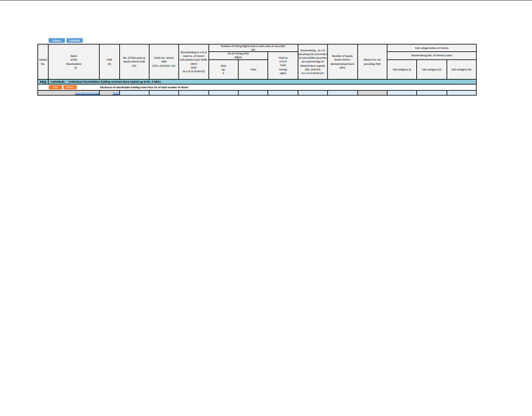
Task: Select 'Total nos. shares held' header cell
Action: point(164,62)
